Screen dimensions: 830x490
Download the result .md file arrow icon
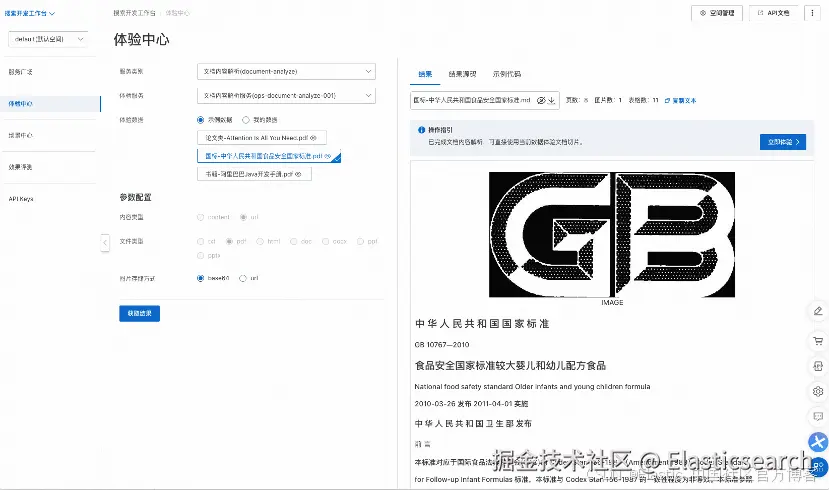tap(551, 101)
